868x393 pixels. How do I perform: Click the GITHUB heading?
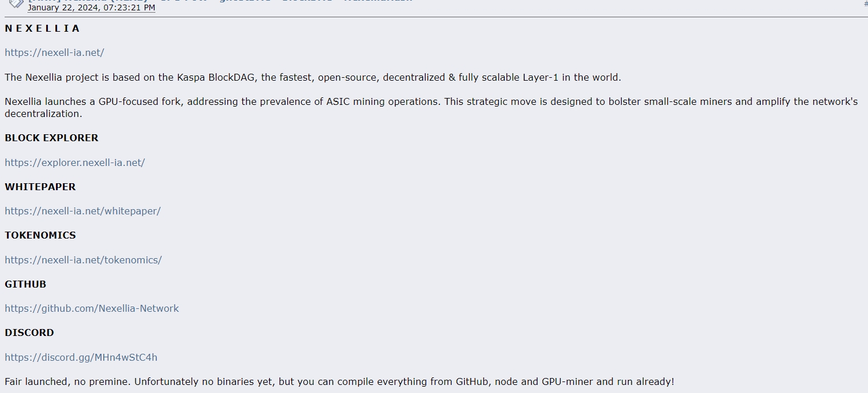(25, 284)
